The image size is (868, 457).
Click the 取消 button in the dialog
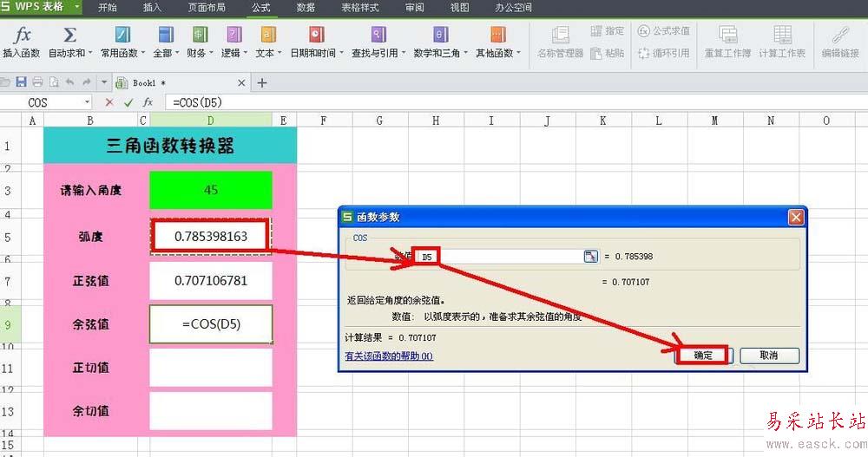click(769, 356)
